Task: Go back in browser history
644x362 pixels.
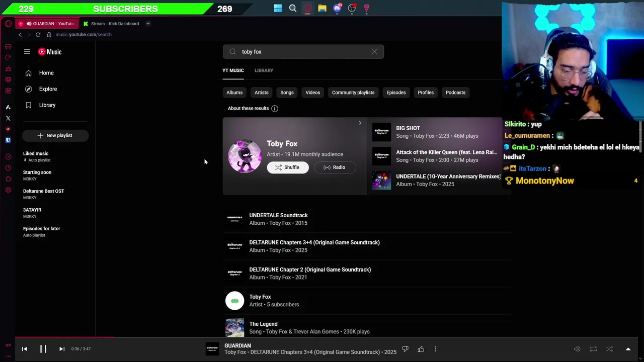Action: pyautogui.click(x=20, y=35)
